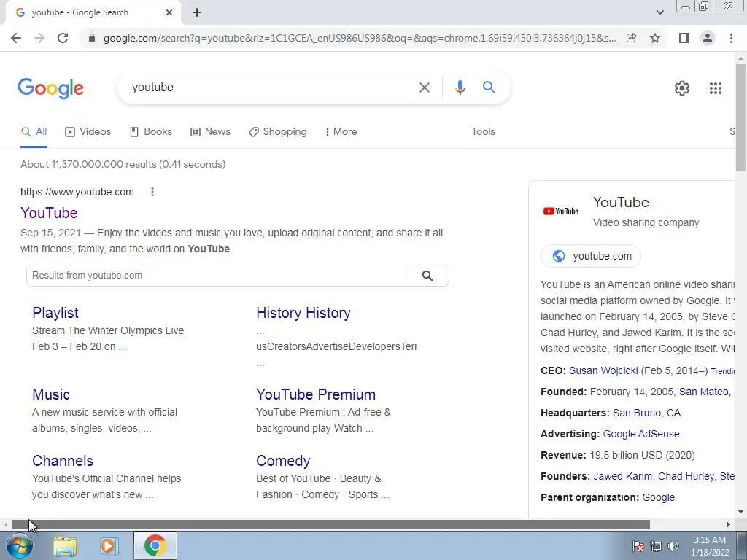Image resolution: width=747 pixels, height=560 pixels.
Task: Open the Chrome side panel icon
Action: click(684, 38)
